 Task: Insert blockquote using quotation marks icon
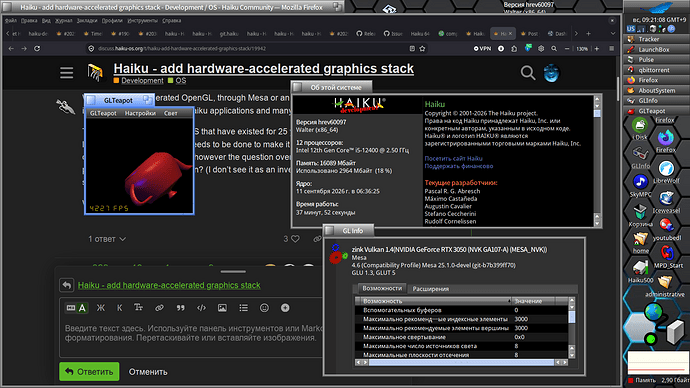point(180,308)
